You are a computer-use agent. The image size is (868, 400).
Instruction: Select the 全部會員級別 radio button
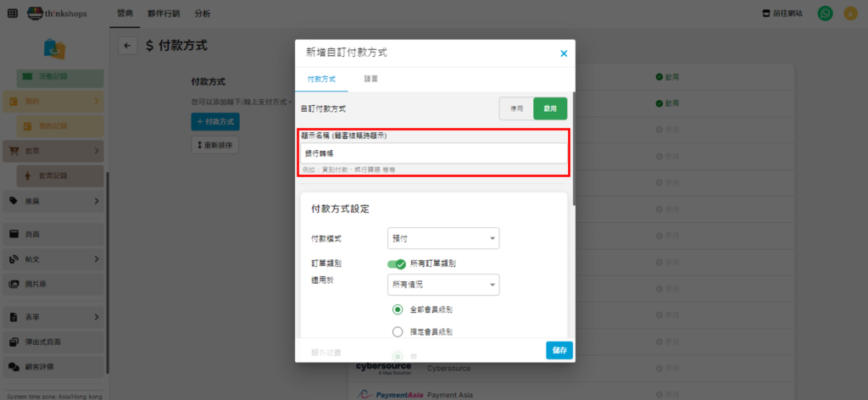pos(398,309)
